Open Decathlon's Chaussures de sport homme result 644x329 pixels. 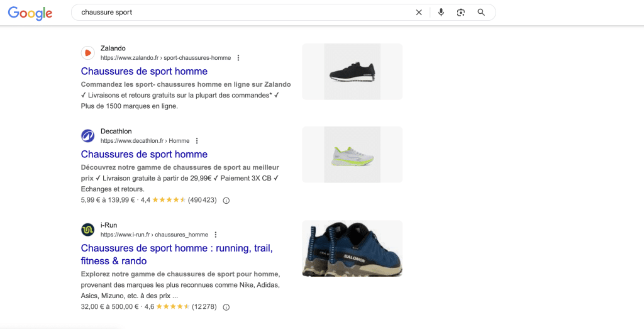pos(144,154)
